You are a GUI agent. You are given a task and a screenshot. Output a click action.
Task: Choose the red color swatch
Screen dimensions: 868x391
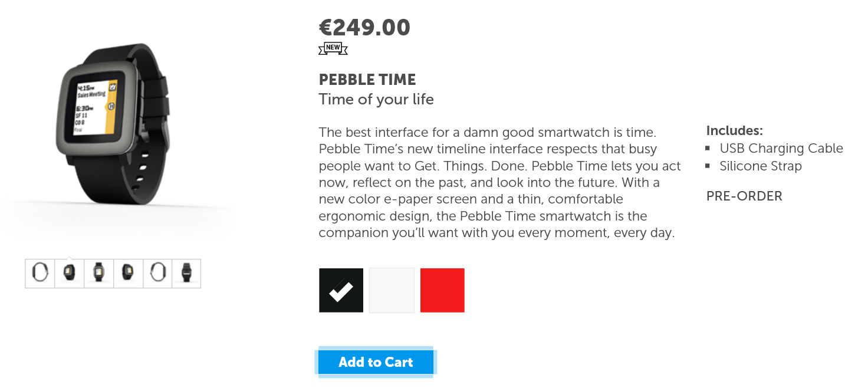point(442,290)
